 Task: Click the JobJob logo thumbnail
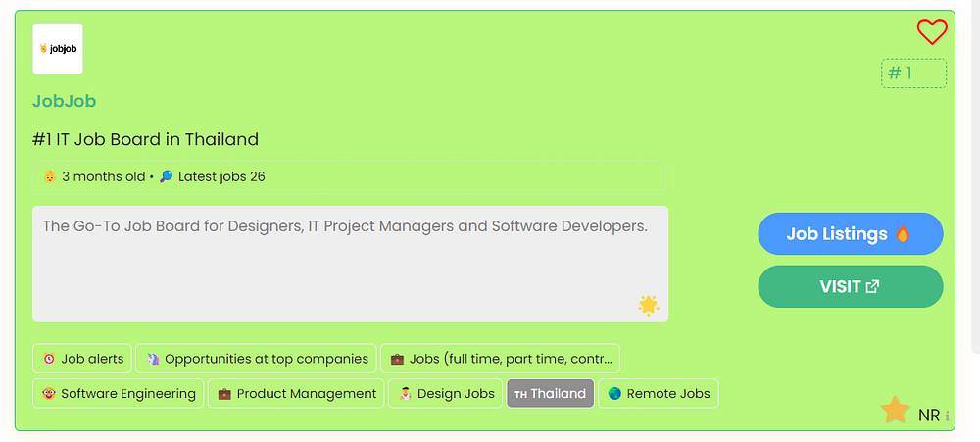click(x=58, y=49)
